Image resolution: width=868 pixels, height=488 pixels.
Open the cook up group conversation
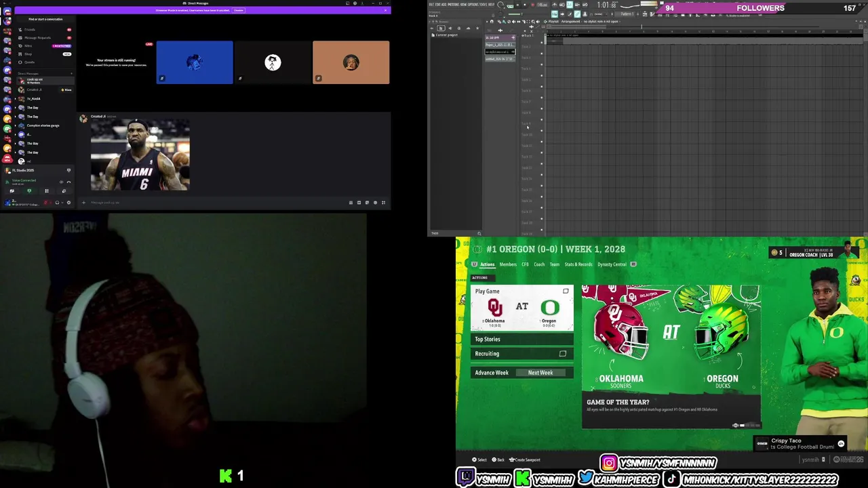(45, 81)
